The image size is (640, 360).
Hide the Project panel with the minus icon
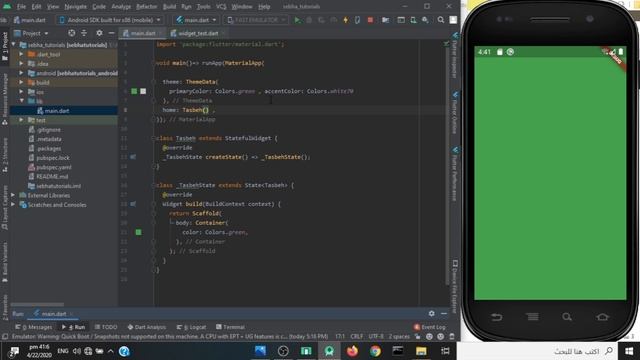[111, 33]
